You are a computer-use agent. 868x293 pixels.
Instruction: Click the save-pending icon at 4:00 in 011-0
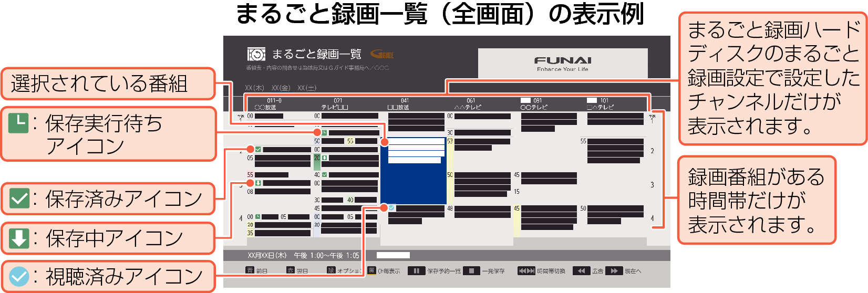258,217
